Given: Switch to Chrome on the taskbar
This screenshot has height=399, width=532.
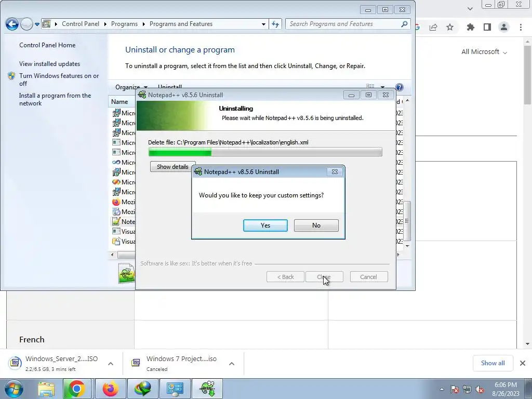Looking at the screenshot, I should click(x=77, y=389).
